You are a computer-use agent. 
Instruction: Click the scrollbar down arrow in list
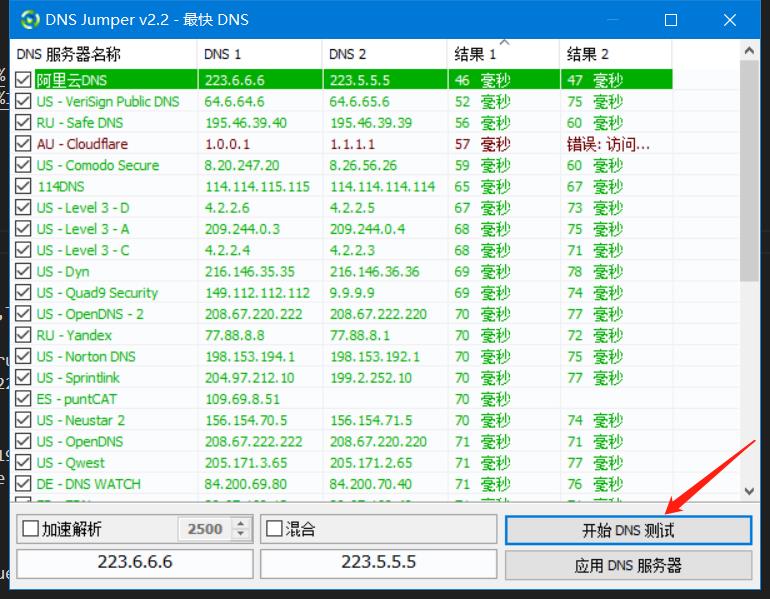pos(750,491)
